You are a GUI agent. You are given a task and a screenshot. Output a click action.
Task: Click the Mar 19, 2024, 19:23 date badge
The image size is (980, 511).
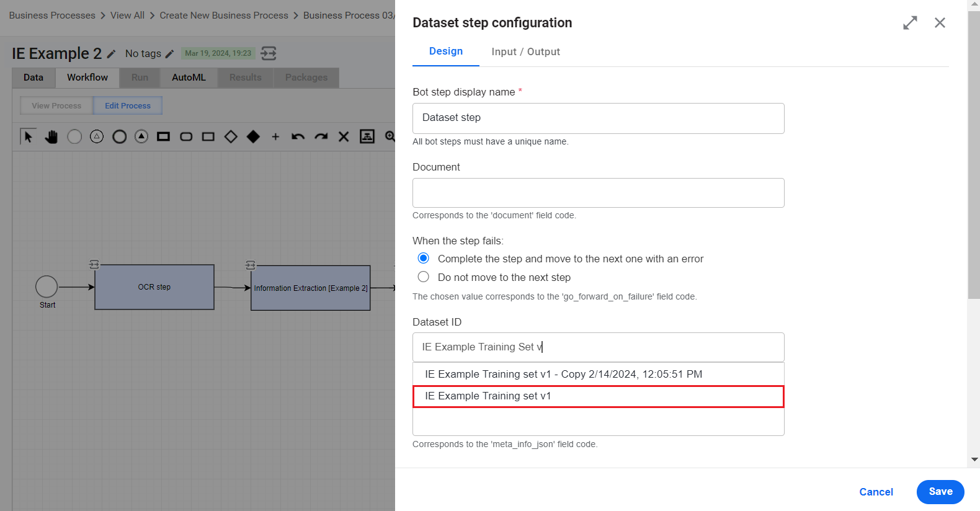218,53
